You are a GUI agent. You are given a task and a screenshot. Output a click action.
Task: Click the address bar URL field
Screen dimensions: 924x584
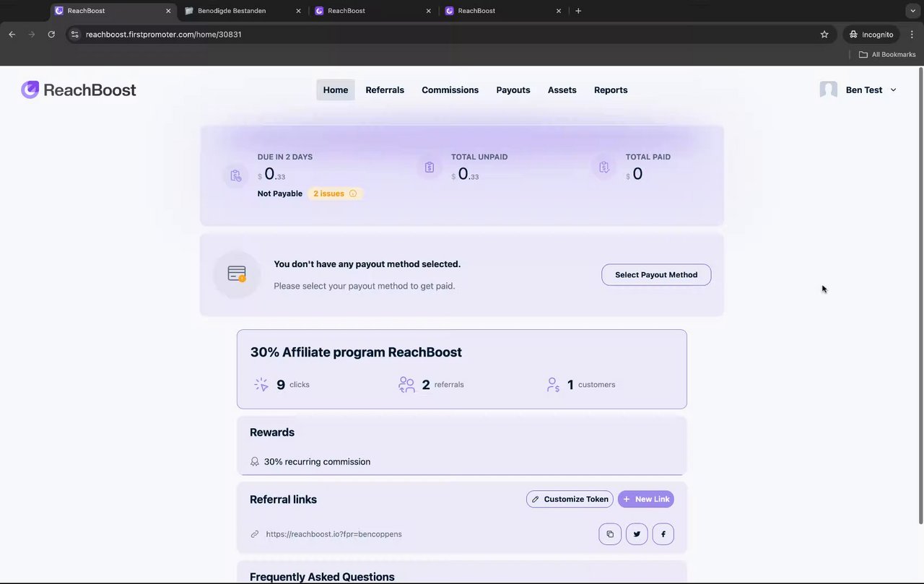point(451,34)
